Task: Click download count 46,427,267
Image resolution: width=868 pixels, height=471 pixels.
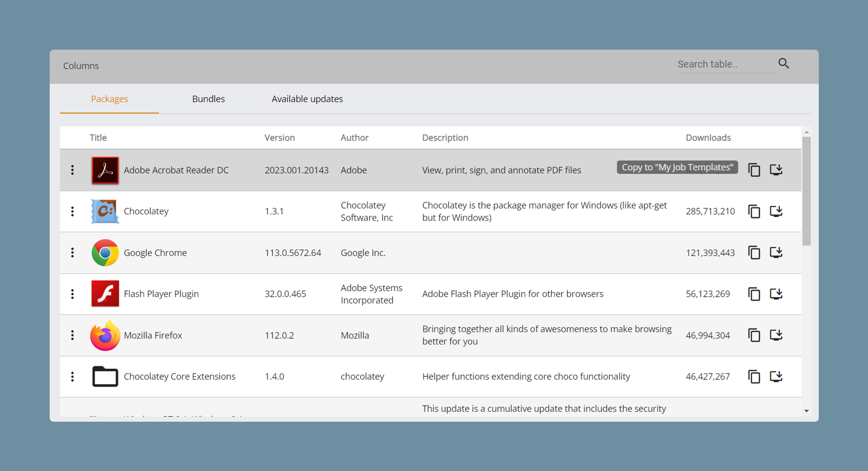Action: coord(708,376)
